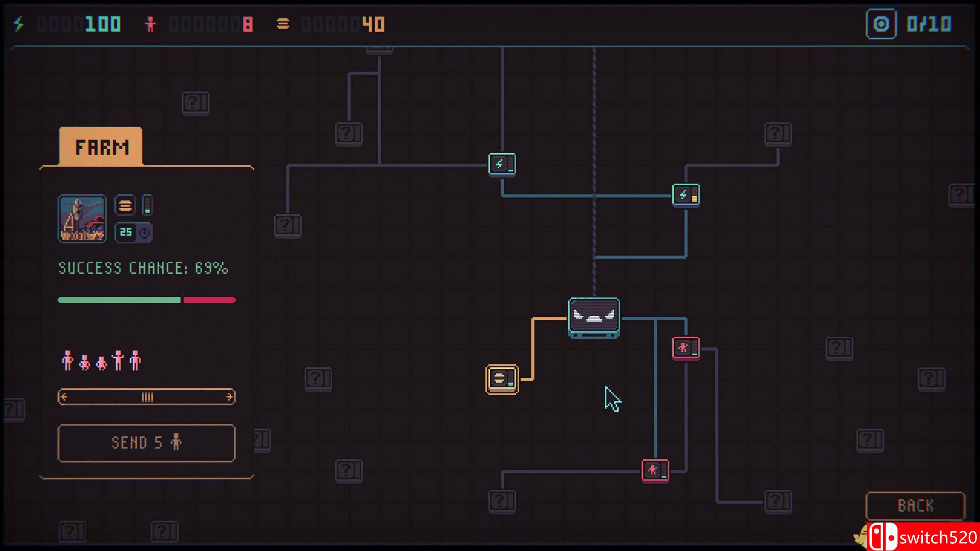Select the orange food resource node

click(x=503, y=379)
